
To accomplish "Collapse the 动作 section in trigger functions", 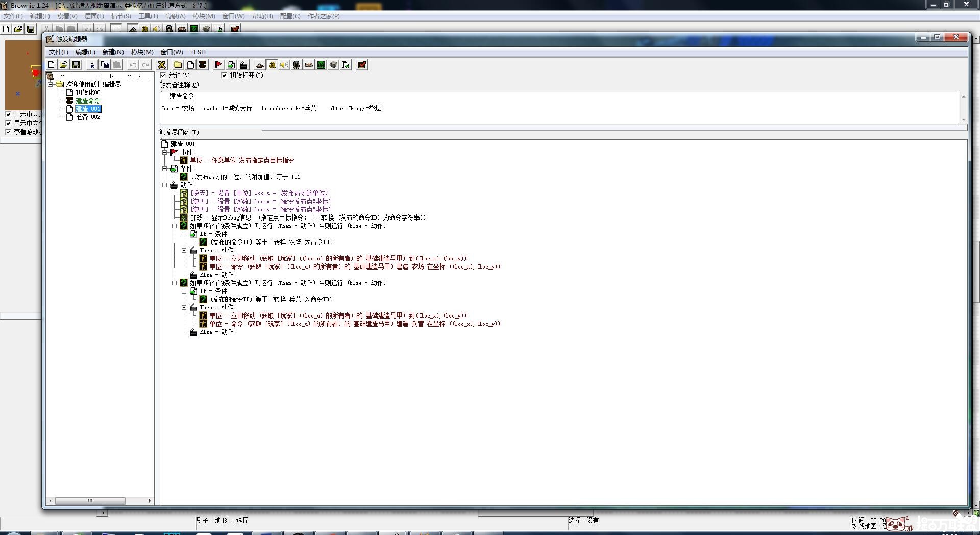I will 165,185.
